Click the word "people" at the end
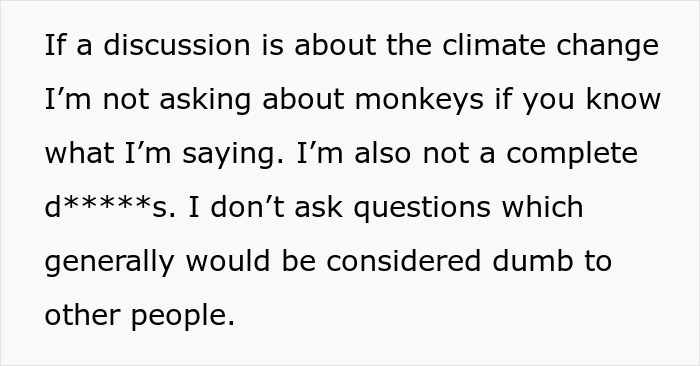 [183, 317]
